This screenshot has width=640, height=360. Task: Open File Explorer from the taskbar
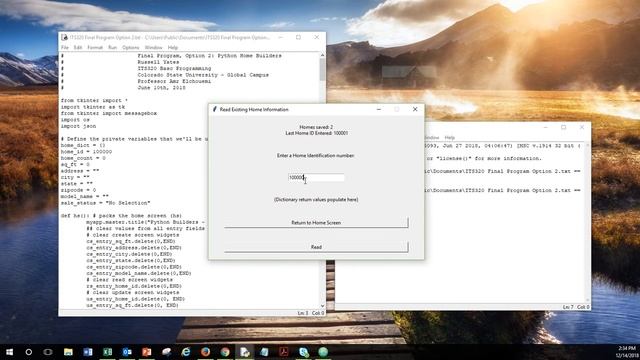(x=68, y=351)
